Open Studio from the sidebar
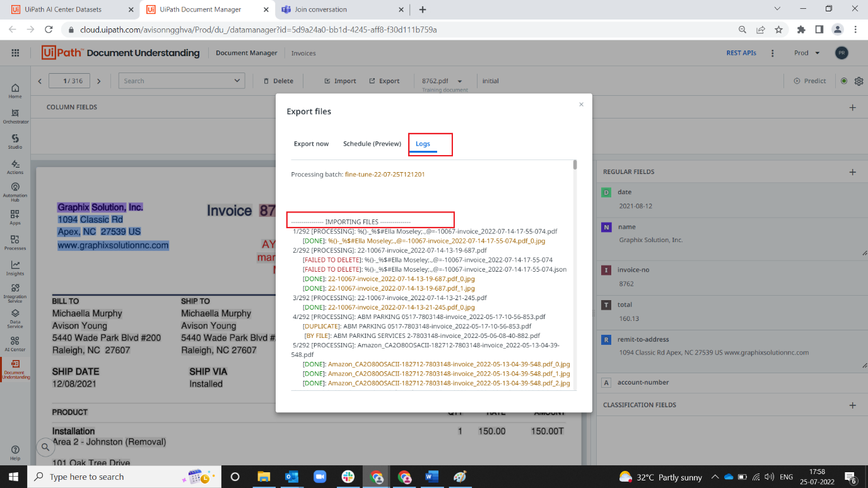 [15, 141]
